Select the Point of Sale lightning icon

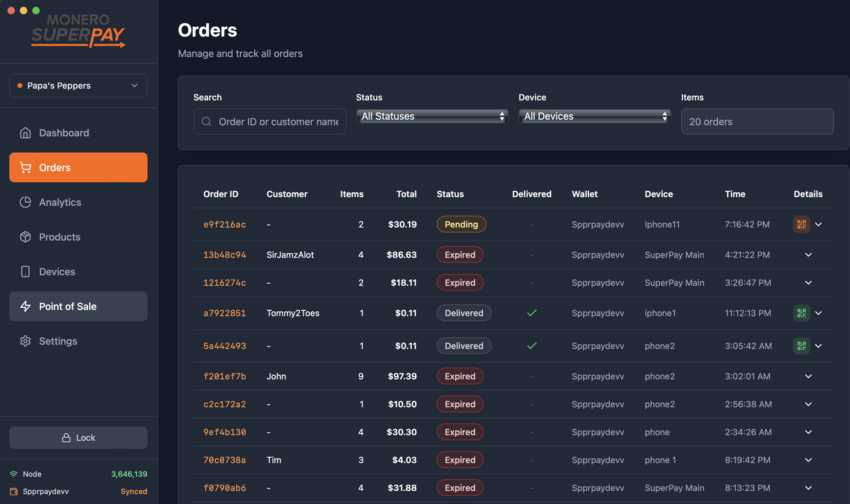pyautogui.click(x=25, y=306)
